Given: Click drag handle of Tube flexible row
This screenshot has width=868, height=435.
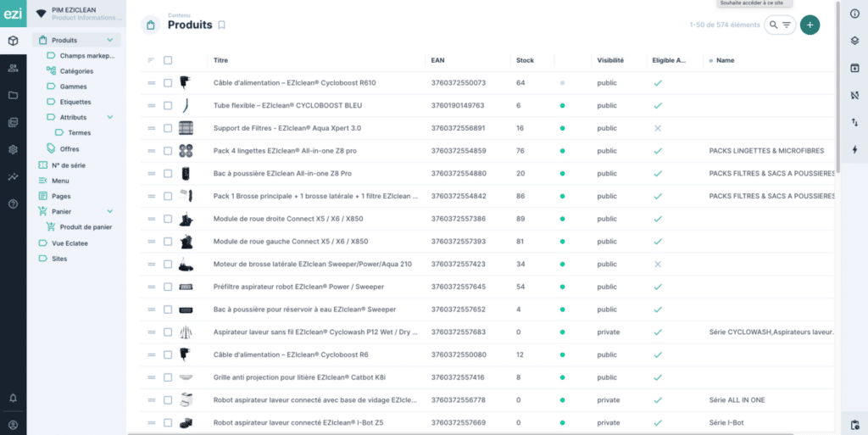Looking at the screenshot, I should 151,105.
